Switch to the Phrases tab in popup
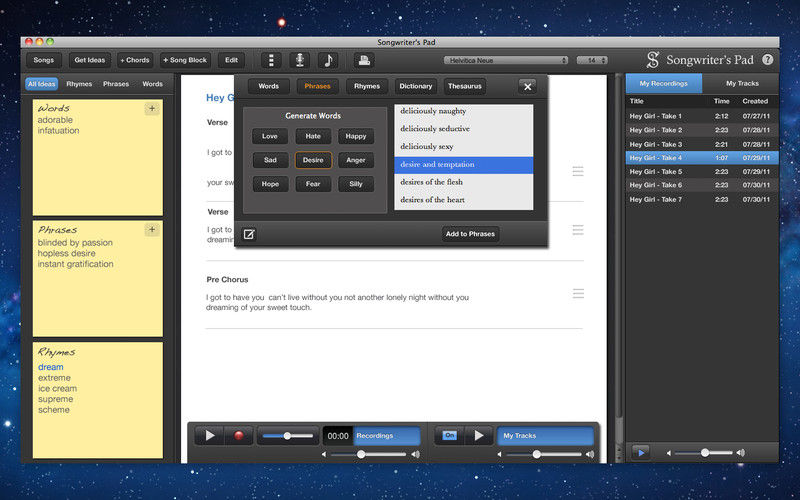Image resolution: width=800 pixels, height=500 pixels. pyautogui.click(x=317, y=86)
